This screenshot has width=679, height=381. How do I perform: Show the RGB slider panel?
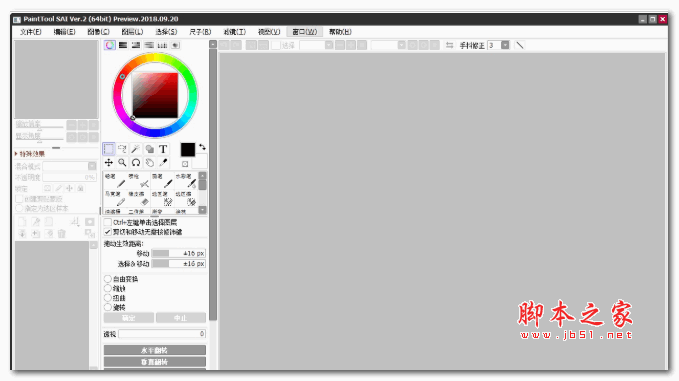point(123,45)
